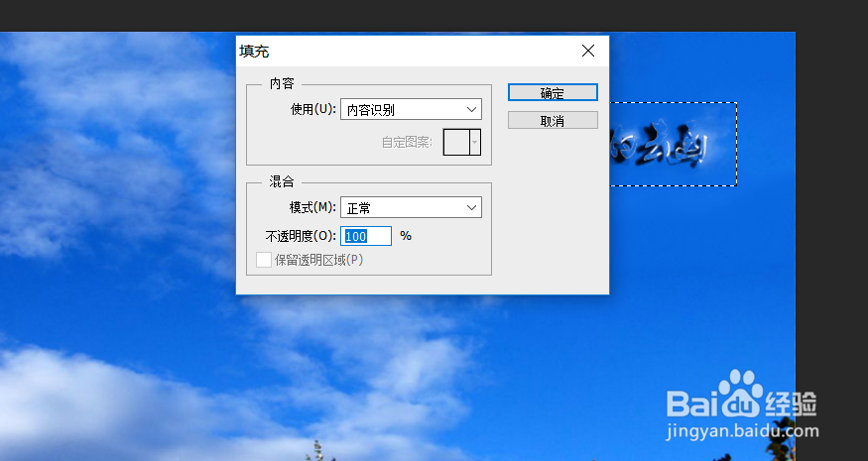The image size is (868, 461).
Task: Open the 模式(M) blend mode dropdown
Action: point(411,207)
